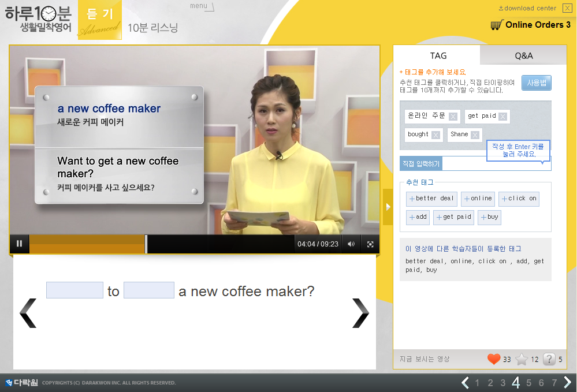Add the 'better deal' recommended tag
The height and width of the screenshot is (392, 577).
(431, 199)
